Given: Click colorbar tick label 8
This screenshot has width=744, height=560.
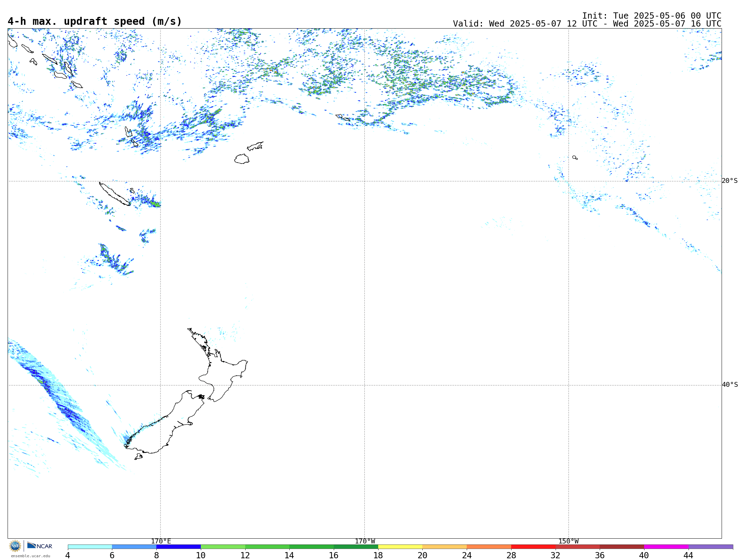Looking at the screenshot, I should (156, 555).
